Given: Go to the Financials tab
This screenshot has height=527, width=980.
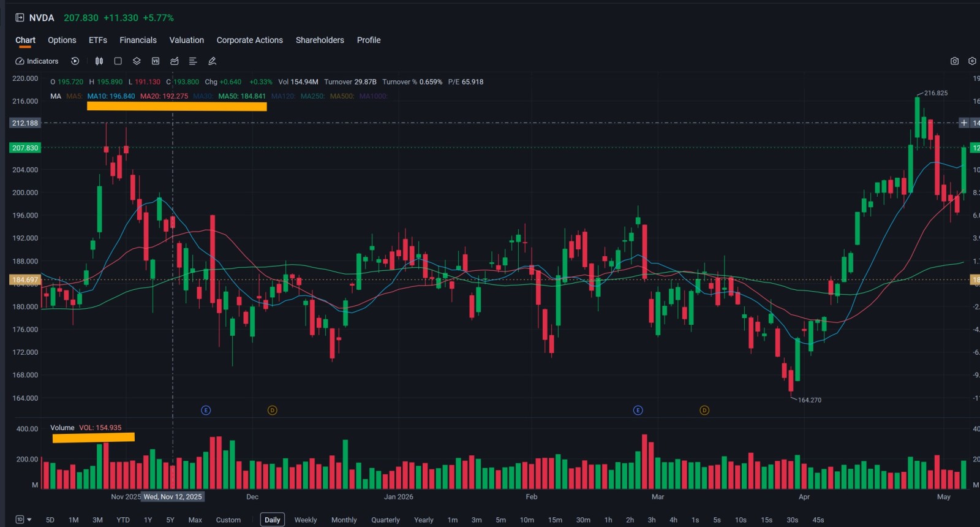Looking at the screenshot, I should click(138, 40).
